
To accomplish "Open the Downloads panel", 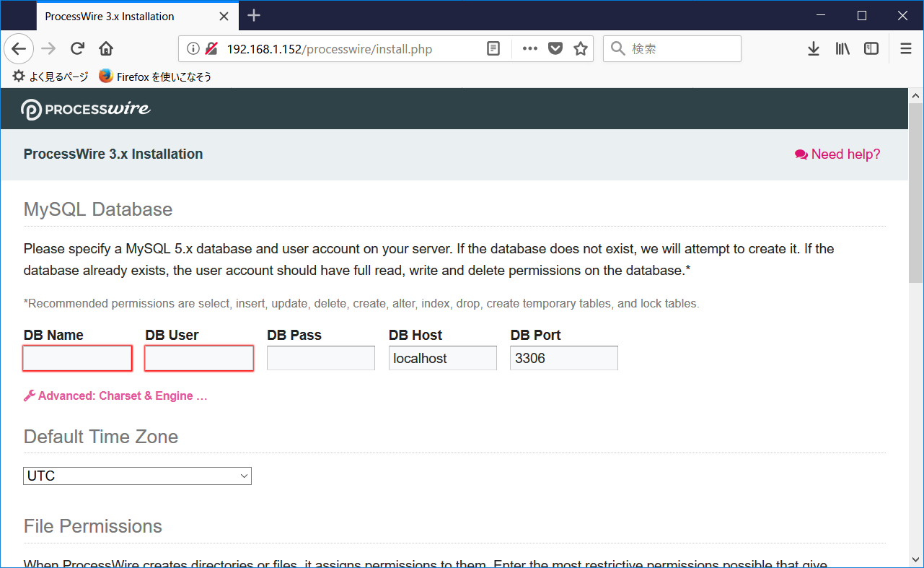I will 814,48.
